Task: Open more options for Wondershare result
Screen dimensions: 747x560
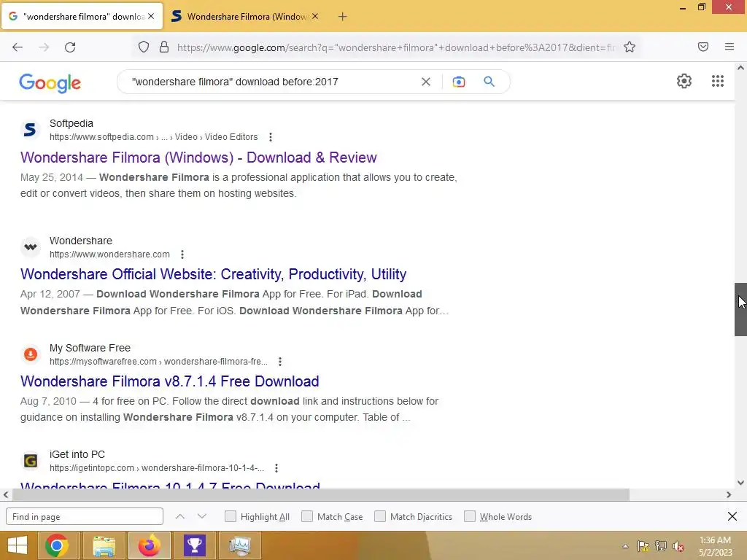Action: pyautogui.click(x=182, y=254)
